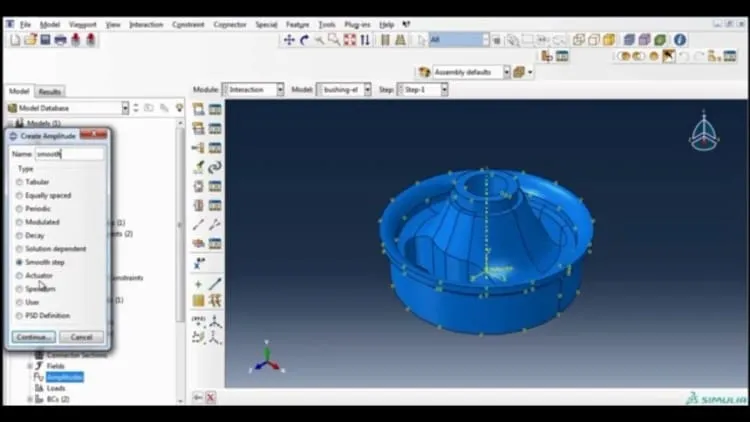The image size is (750, 422).
Task: Switch to the Results tab
Action: [x=50, y=91]
